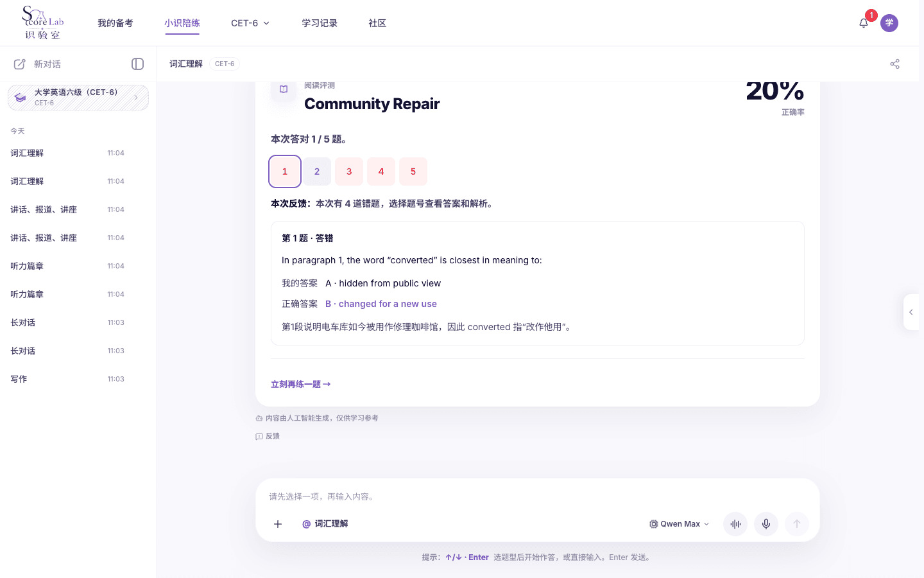Click the reading assessment book icon
The width and height of the screenshot is (924, 578).
(284, 90)
